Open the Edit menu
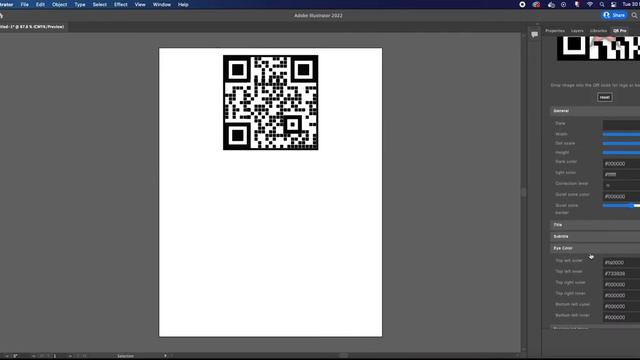The height and width of the screenshot is (360, 640). coord(40,4)
